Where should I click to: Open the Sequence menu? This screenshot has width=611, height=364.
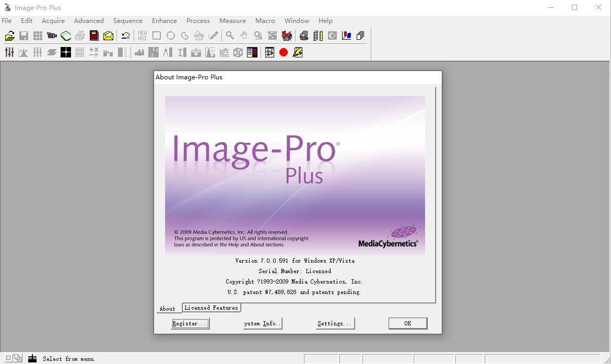(x=128, y=21)
